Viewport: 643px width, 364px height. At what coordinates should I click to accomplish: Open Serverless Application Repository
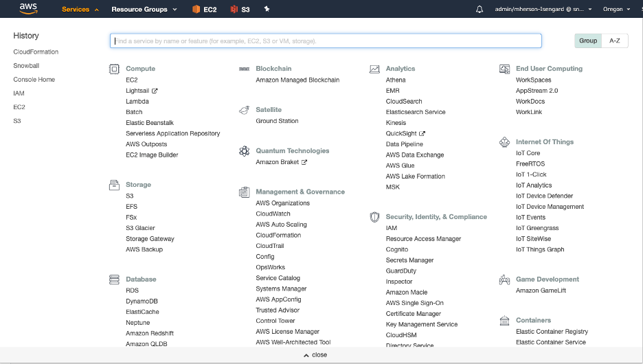[x=173, y=134]
